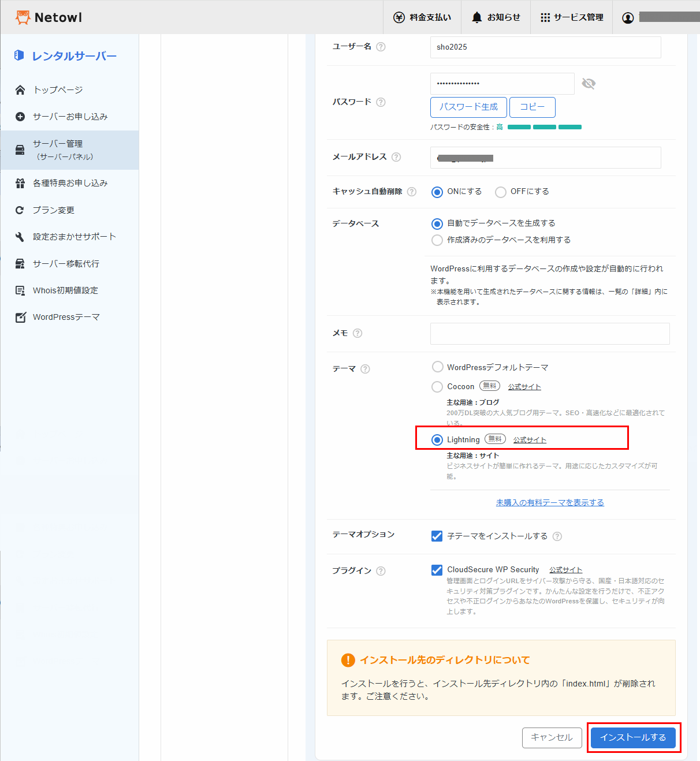Screen dimensions: 700x761
Task: Click help icon beside ユーザー名
Action: [381, 47]
